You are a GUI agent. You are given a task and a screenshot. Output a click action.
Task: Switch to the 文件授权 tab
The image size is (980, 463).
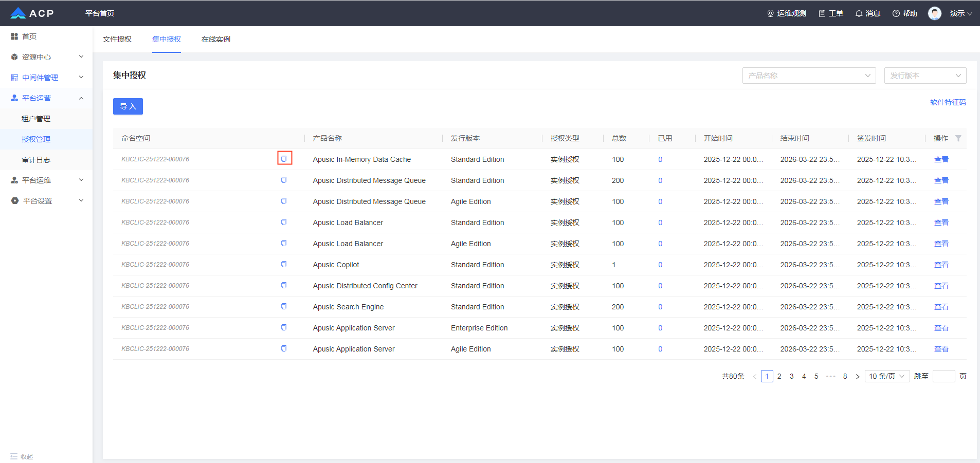tap(117, 39)
